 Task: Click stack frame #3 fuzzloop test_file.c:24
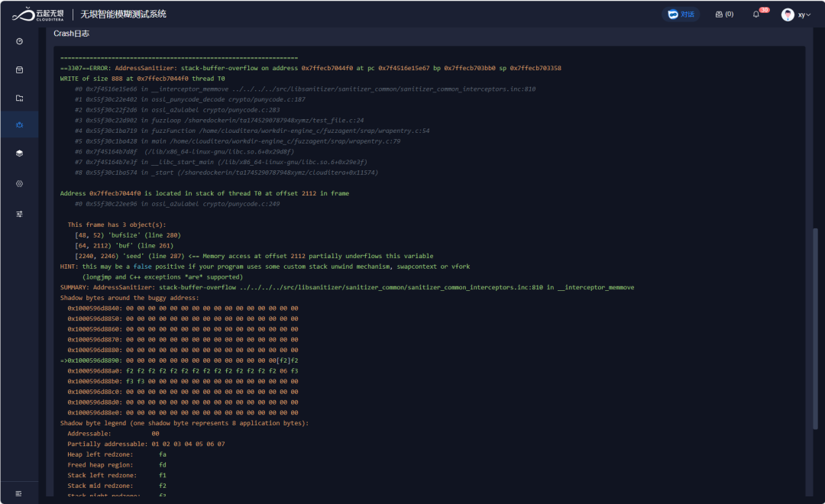coord(219,121)
